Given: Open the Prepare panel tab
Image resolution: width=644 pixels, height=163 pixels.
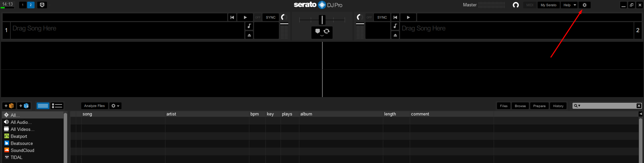Looking at the screenshot, I should point(539,106).
